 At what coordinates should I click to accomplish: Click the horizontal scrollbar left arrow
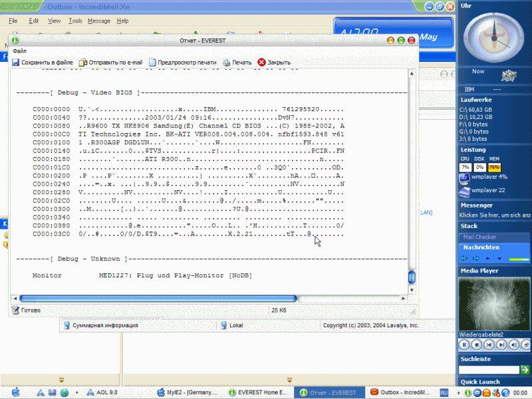coord(15,298)
